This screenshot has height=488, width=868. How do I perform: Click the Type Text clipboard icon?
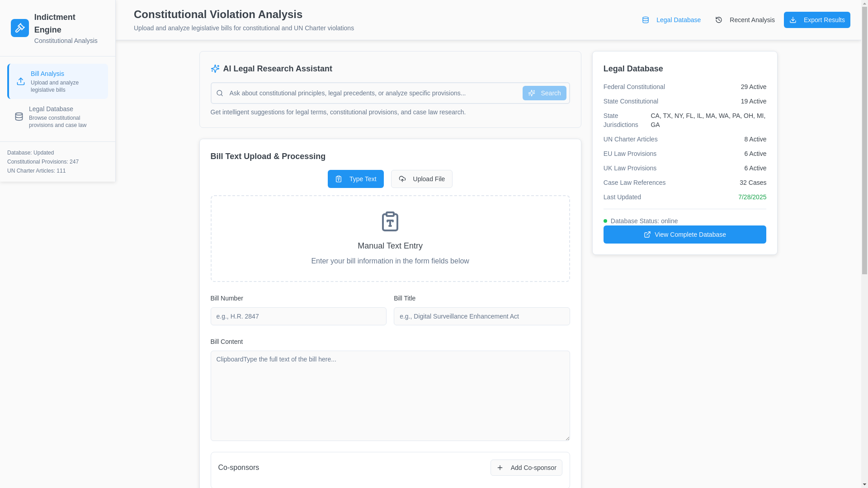pyautogui.click(x=339, y=179)
